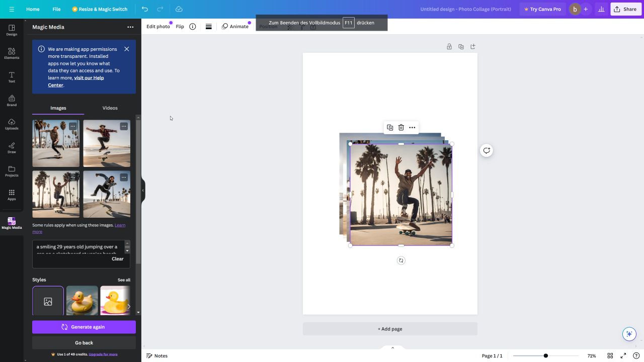Image resolution: width=644 pixels, height=362 pixels.
Task: Open the Elements sidebar panel
Action: pos(12,54)
